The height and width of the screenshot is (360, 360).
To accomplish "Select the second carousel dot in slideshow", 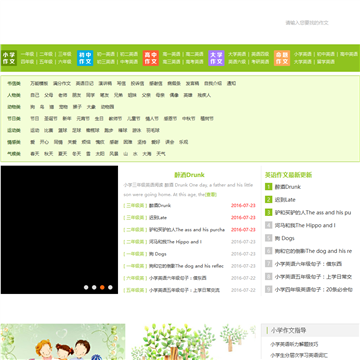I will (x=94, y=287).
